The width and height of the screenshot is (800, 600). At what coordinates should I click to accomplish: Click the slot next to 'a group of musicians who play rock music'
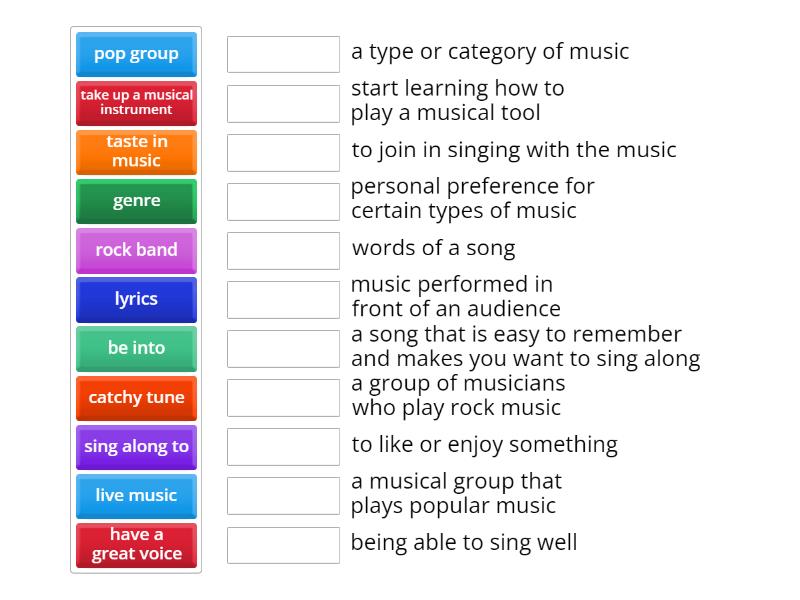click(x=283, y=397)
